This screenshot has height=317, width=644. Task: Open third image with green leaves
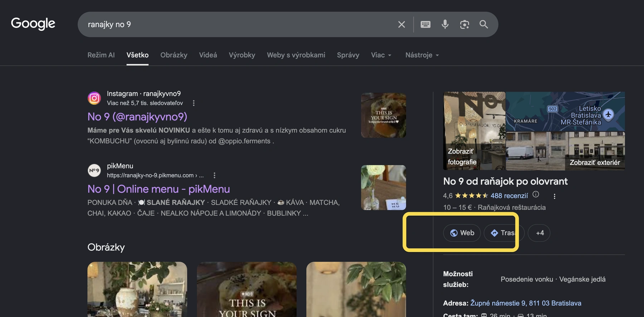pos(356,289)
